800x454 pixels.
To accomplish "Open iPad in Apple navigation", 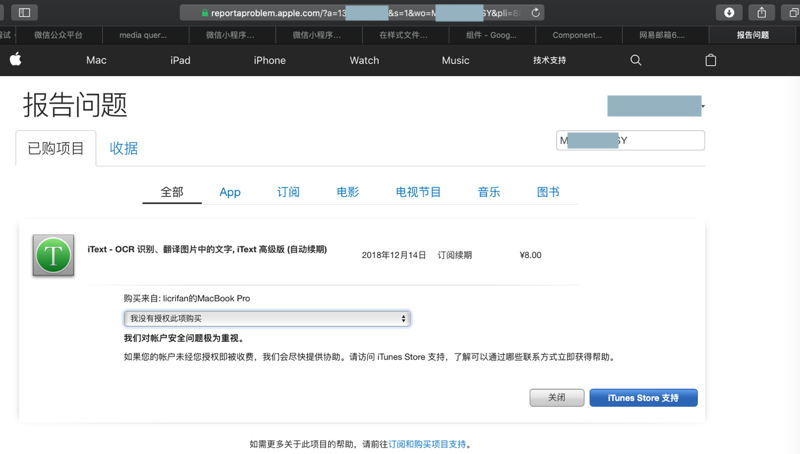I will (x=180, y=60).
